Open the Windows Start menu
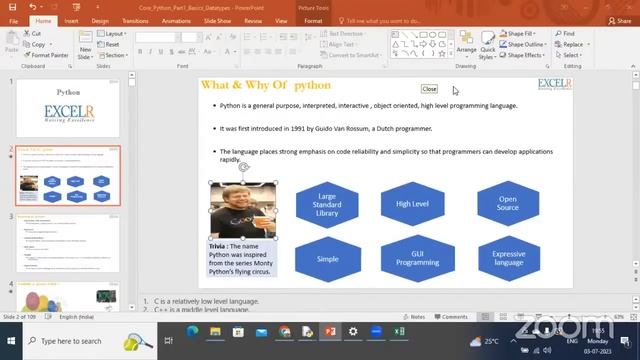The height and width of the screenshot is (360, 640). coord(11,341)
